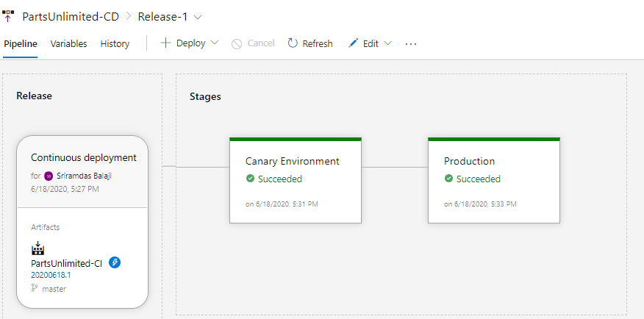Click the branch icon next to master
The image size is (644, 319).
tap(35, 288)
